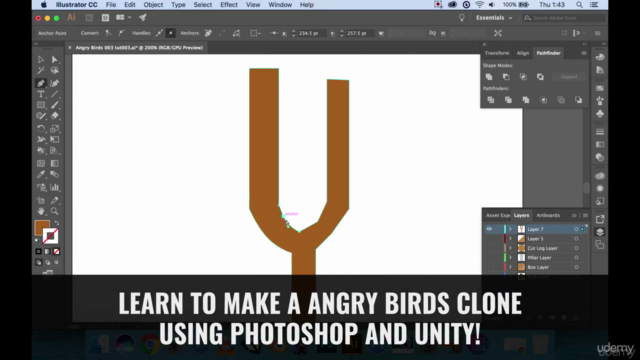Select the Gradient tool
The height and width of the screenshot is (360, 640).
(x=54, y=163)
